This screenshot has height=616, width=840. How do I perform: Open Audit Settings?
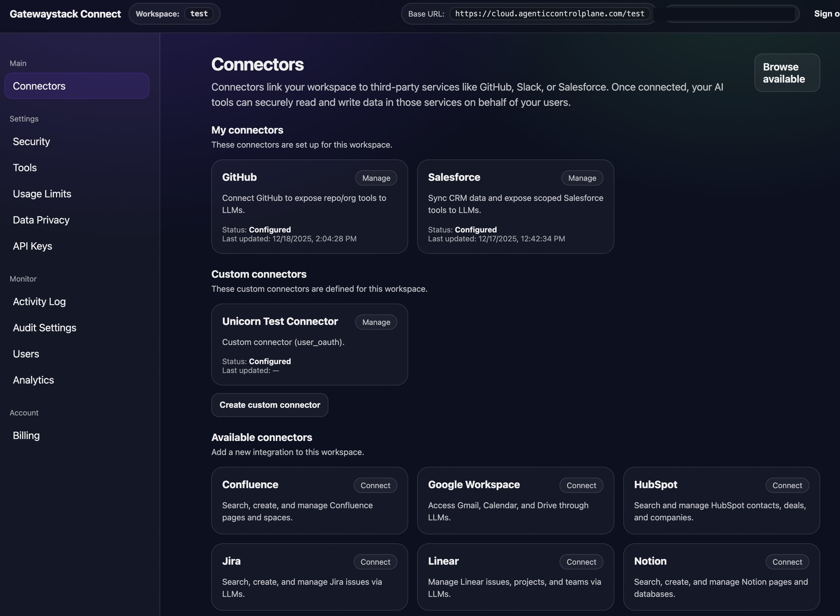pos(45,328)
